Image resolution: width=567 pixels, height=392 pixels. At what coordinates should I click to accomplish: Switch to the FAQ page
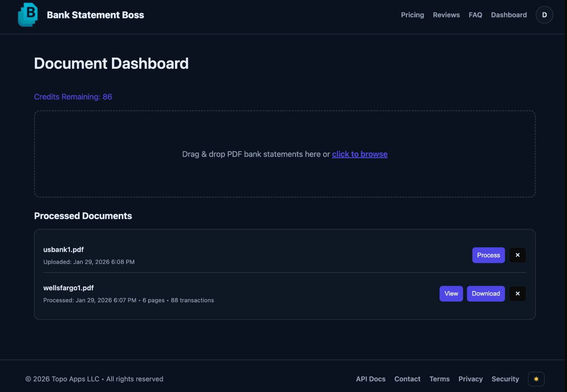475,15
